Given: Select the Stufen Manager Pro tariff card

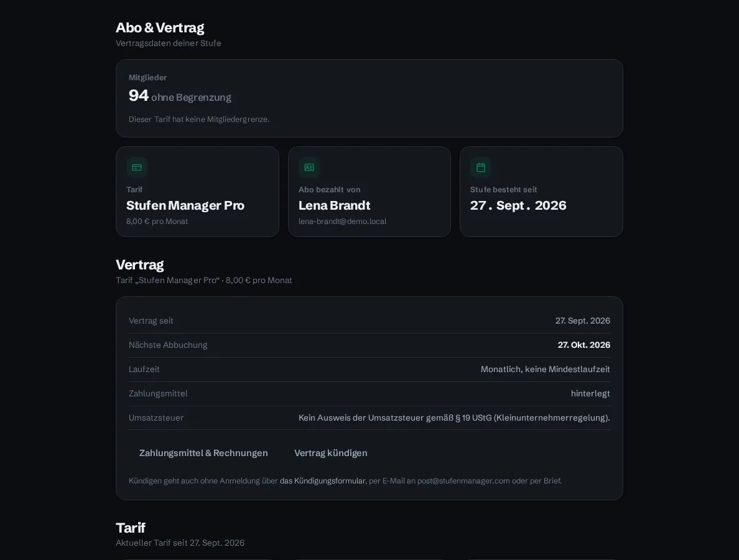Looking at the screenshot, I should [197, 192].
